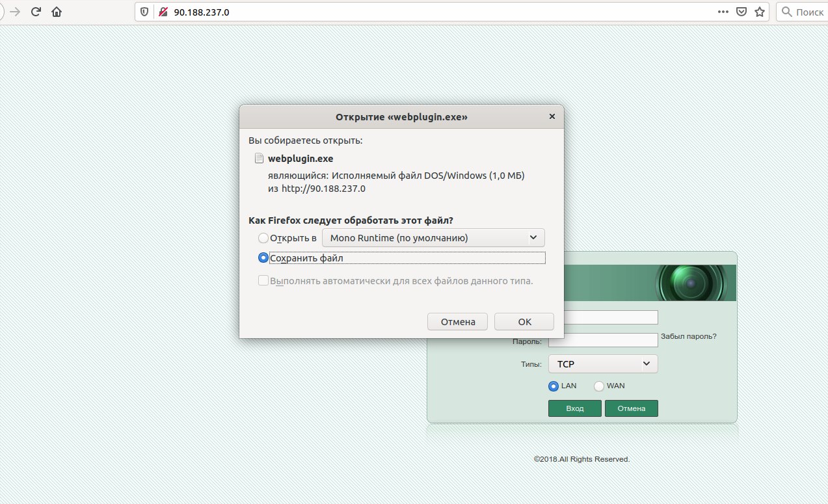Viewport: 828px width, 504px height.
Task: Open the TCP type dropdown
Action: pos(604,364)
